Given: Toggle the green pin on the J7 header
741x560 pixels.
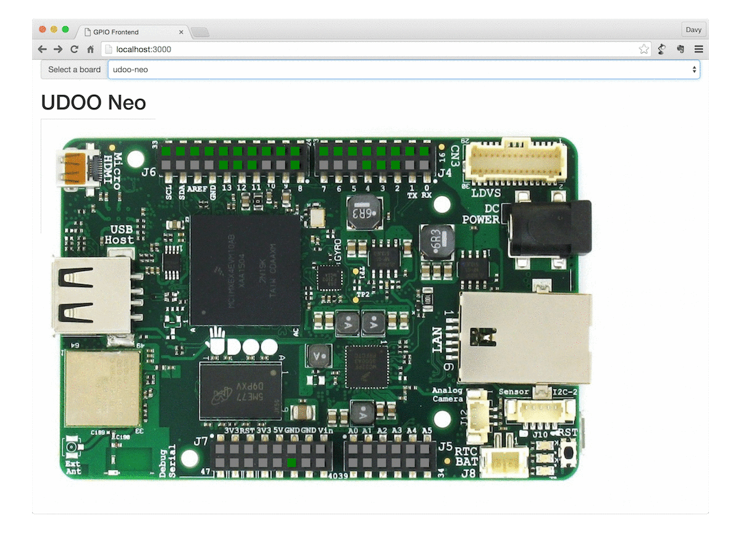Looking at the screenshot, I should click(x=291, y=462).
